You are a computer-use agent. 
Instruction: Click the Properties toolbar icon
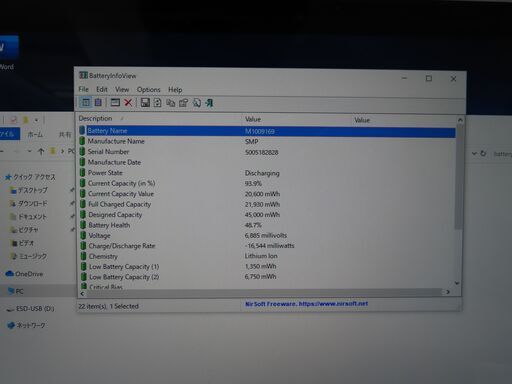click(x=184, y=103)
